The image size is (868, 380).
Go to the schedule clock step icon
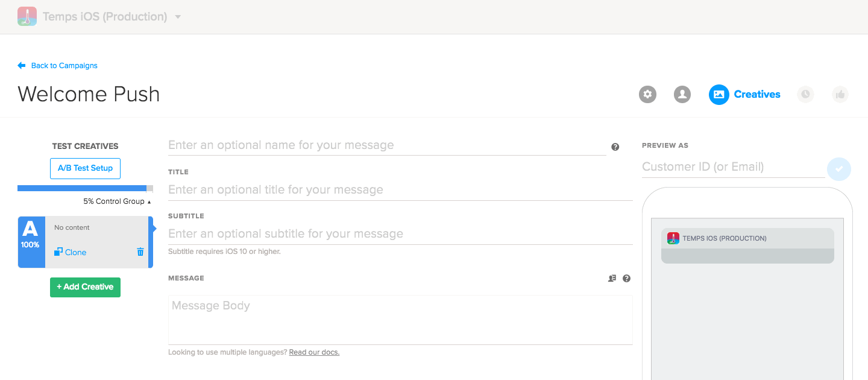[805, 94]
